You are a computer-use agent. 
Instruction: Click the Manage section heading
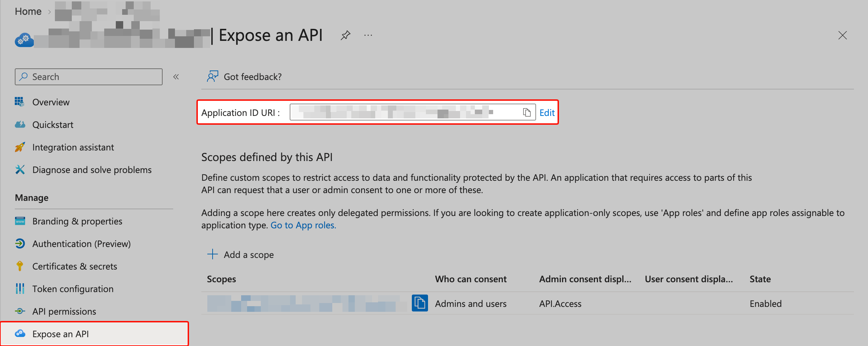(32, 198)
